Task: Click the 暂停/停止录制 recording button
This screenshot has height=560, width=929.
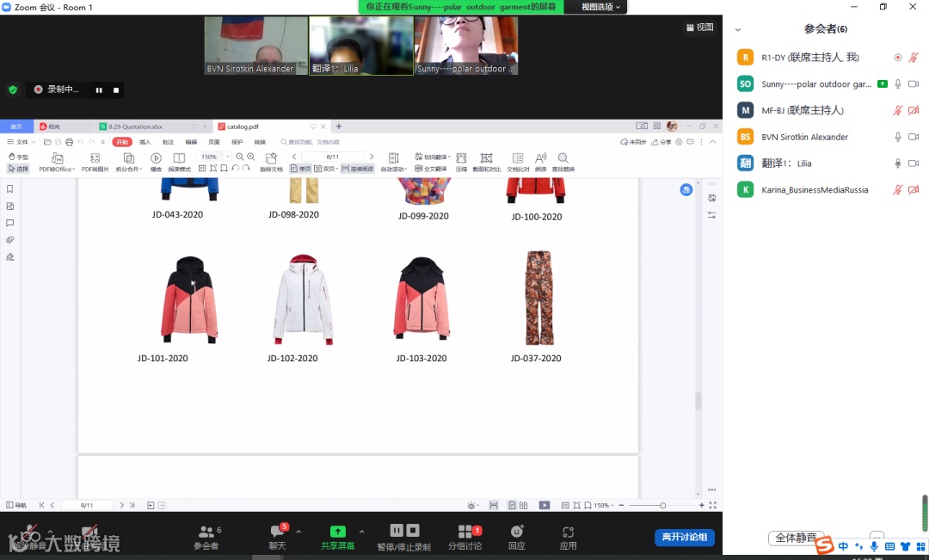Action: 404,536
